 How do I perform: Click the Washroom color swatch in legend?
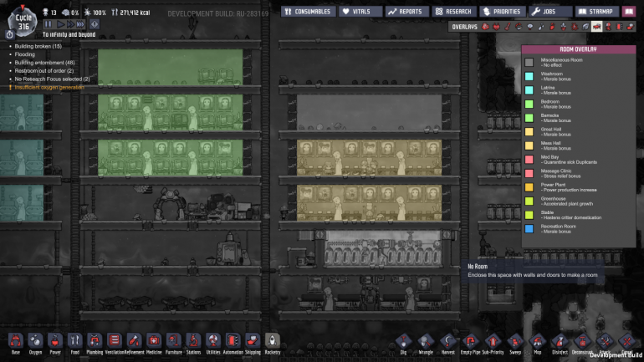pyautogui.click(x=529, y=76)
